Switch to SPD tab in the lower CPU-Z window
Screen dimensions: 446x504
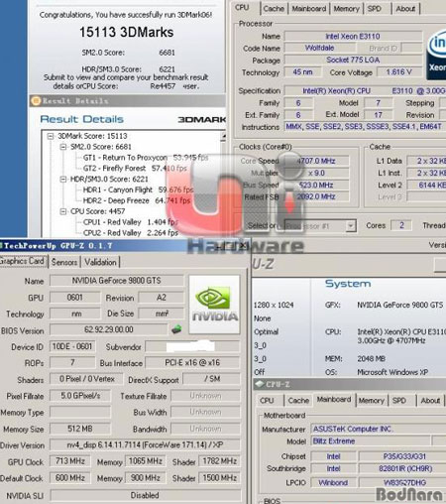(399, 401)
